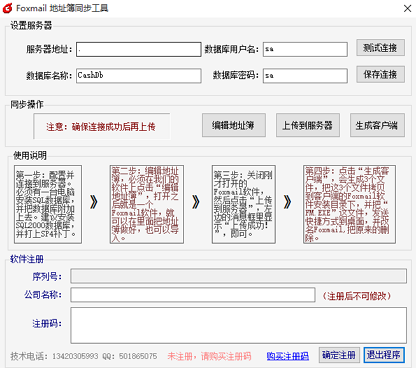This screenshot has height=368, width=416.
Task: Click the arrow icon before step four box
Action: click(287, 202)
